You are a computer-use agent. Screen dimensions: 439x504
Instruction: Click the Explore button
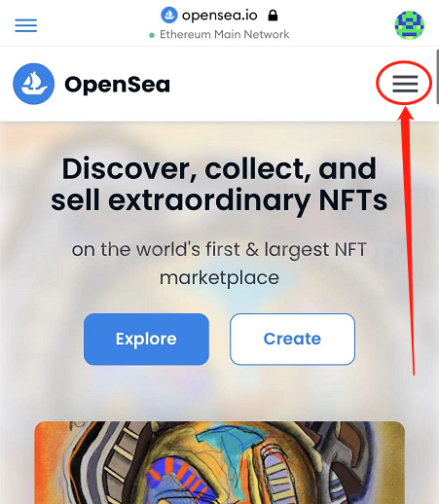146,339
